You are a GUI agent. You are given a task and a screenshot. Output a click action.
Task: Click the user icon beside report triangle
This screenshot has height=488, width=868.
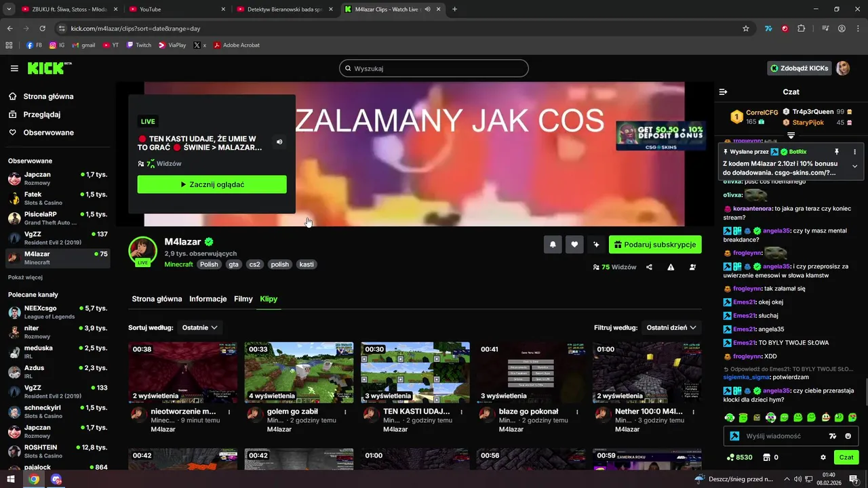(692, 267)
